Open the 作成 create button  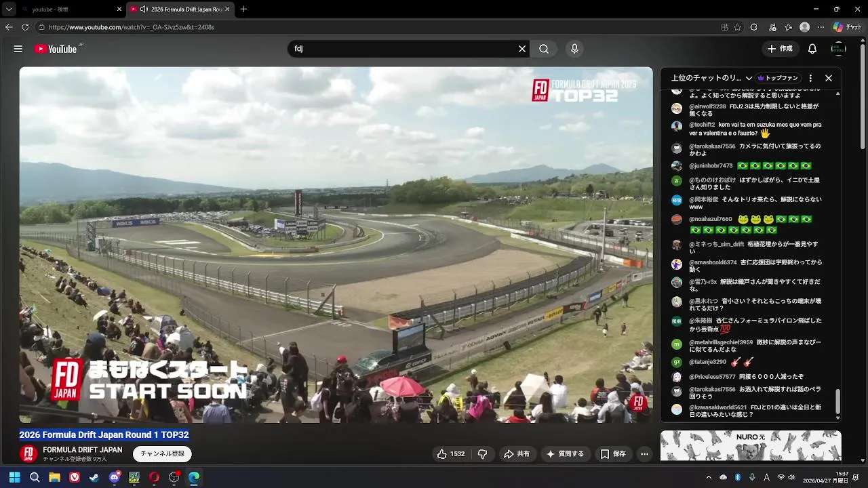781,49
